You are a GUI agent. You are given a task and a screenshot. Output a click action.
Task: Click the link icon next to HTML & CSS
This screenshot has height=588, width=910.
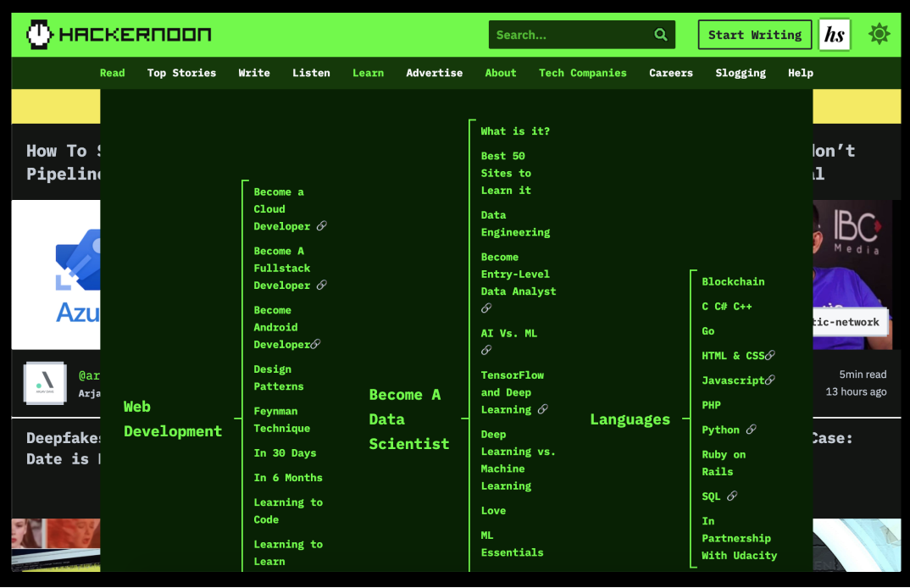coord(771,355)
